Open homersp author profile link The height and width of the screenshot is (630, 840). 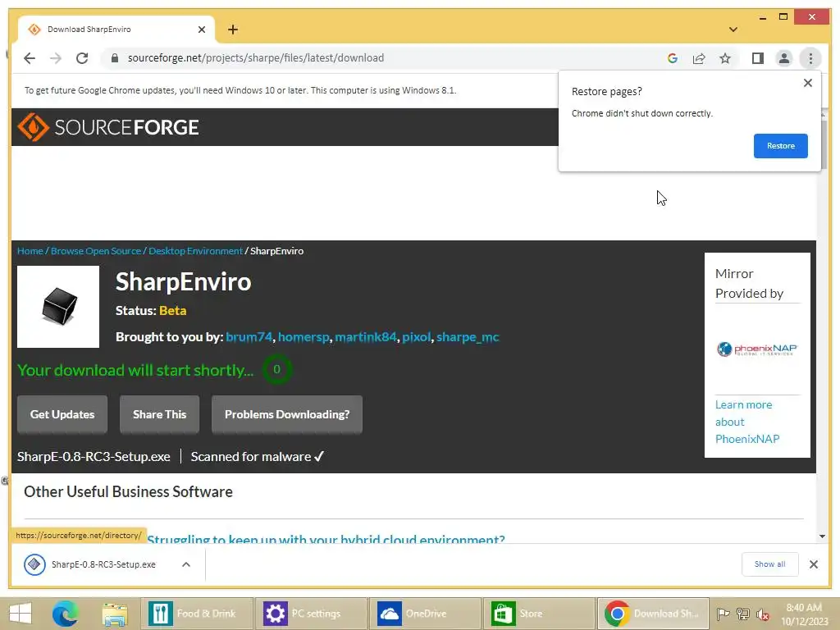(x=304, y=337)
